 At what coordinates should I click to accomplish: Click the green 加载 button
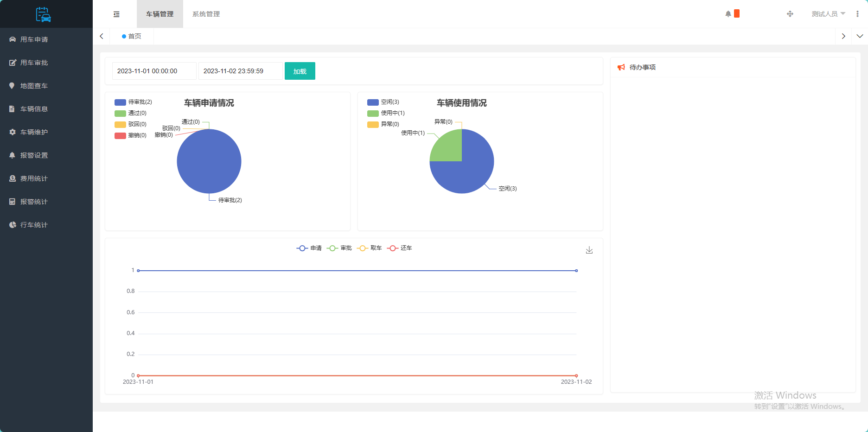tap(300, 71)
